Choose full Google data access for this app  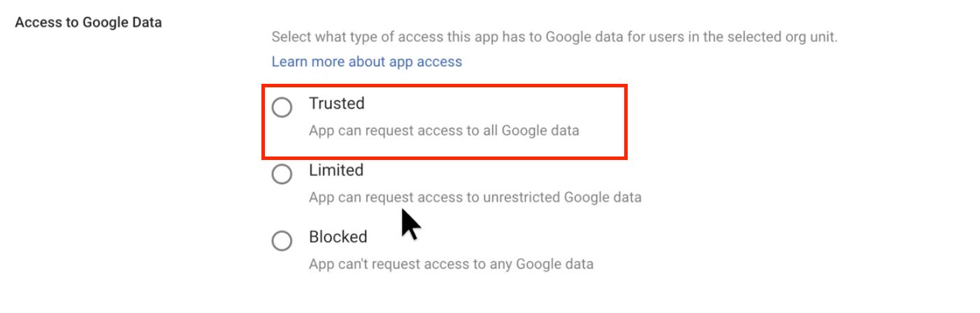pyautogui.click(x=282, y=108)
